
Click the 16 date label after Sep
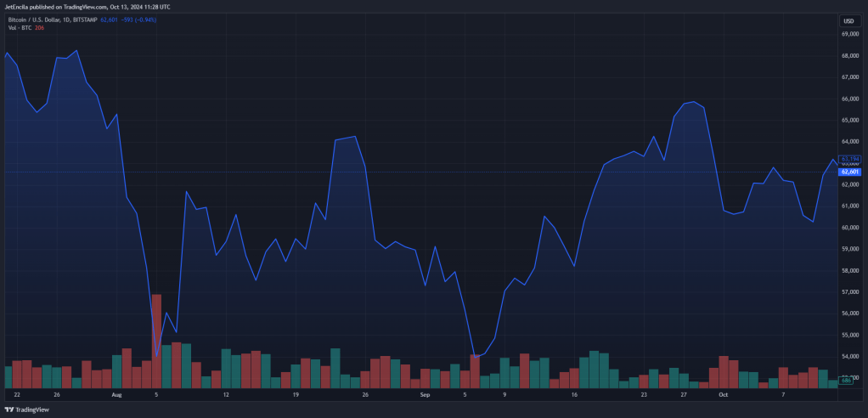click(575, 395)
